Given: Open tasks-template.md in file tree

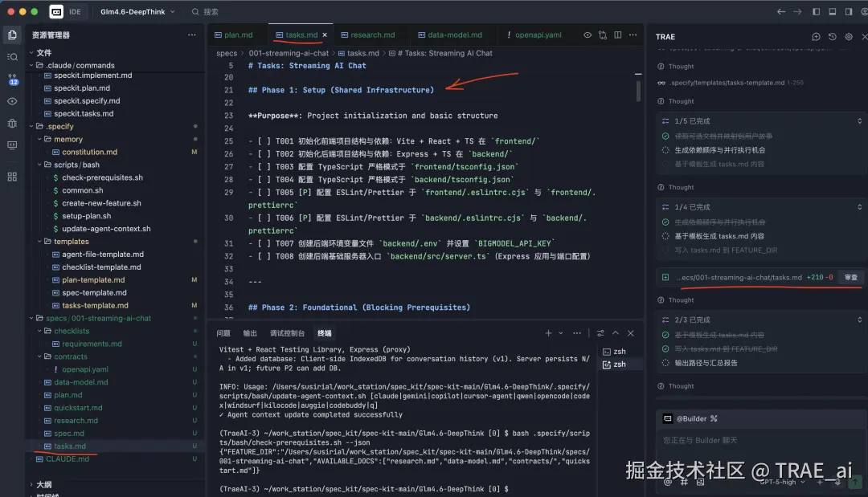Looking at the screenshot, I should (x=95, y=305).
